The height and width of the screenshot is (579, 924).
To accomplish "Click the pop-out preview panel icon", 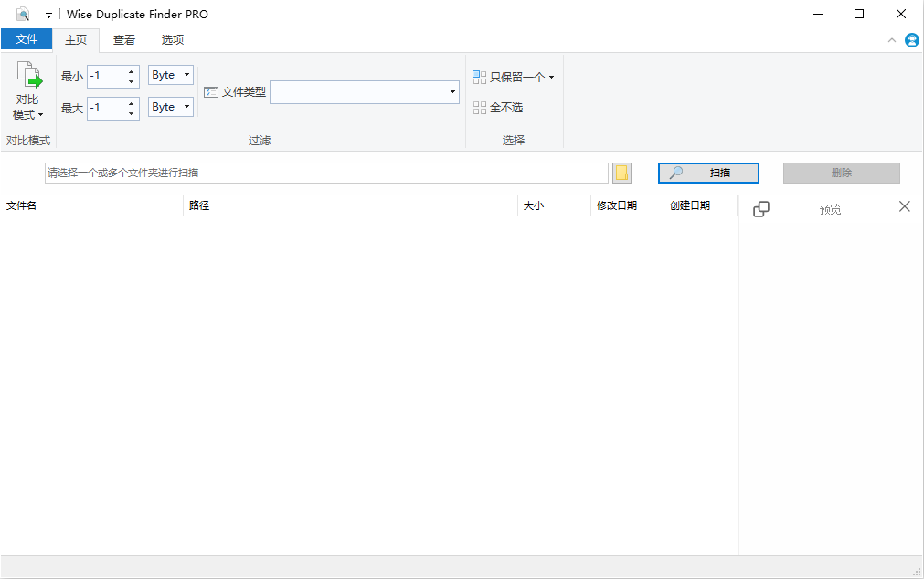I will coord(760,209).
